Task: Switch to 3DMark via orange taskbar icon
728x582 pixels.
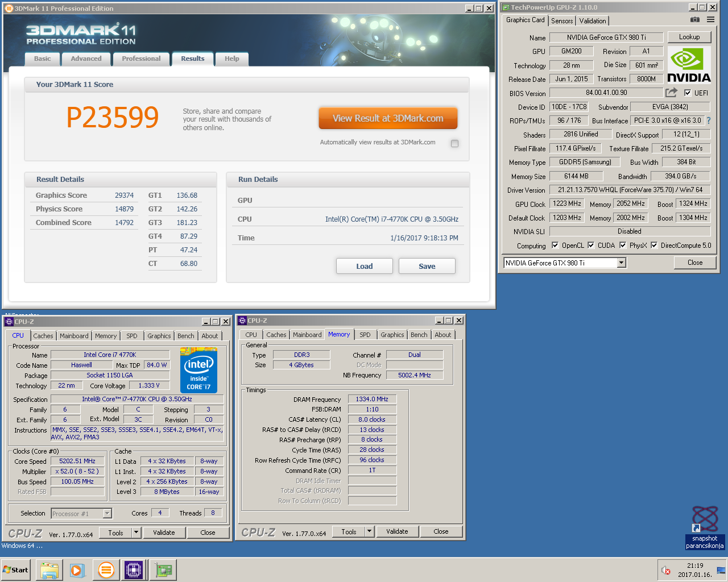Action: coord(106,570)
